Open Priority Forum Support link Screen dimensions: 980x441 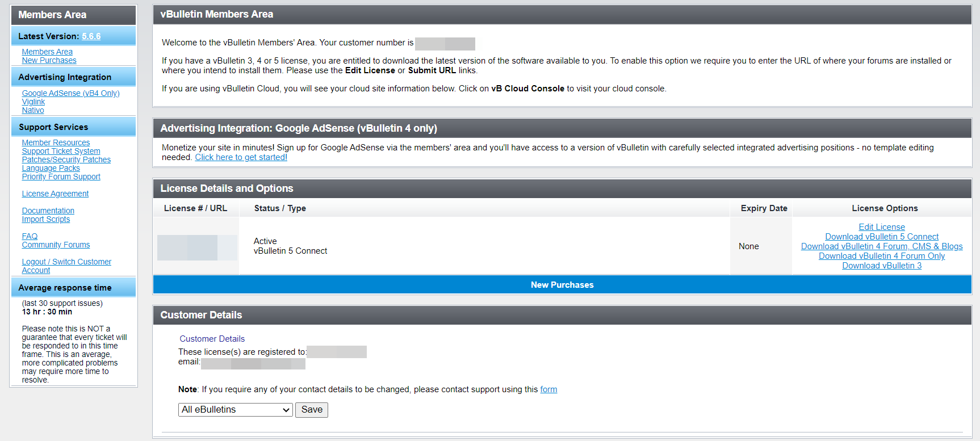tap(61, 177)
